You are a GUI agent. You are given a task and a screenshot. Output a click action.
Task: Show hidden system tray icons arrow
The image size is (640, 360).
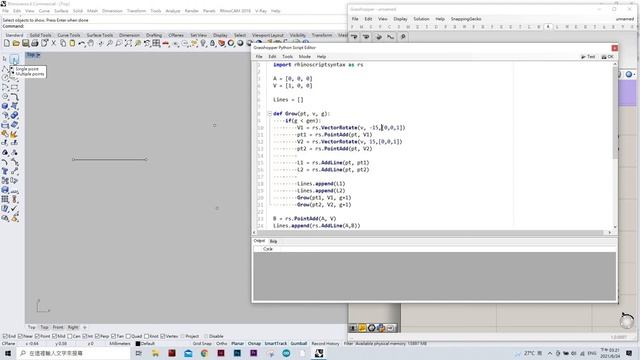[550, 353]
